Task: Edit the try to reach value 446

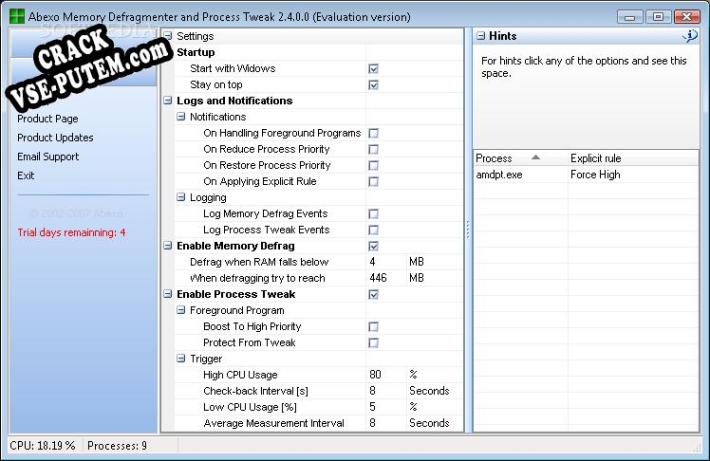Action: pos(386,278)
